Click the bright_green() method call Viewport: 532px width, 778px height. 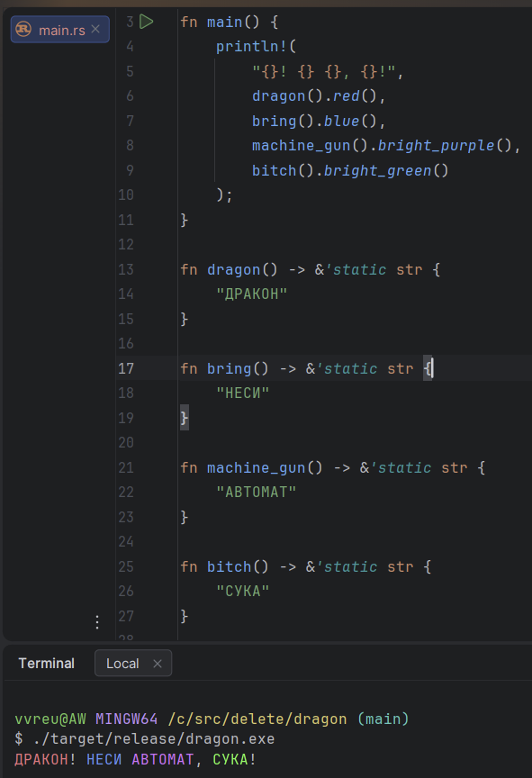pyautogui.click(x=386, y=171)
